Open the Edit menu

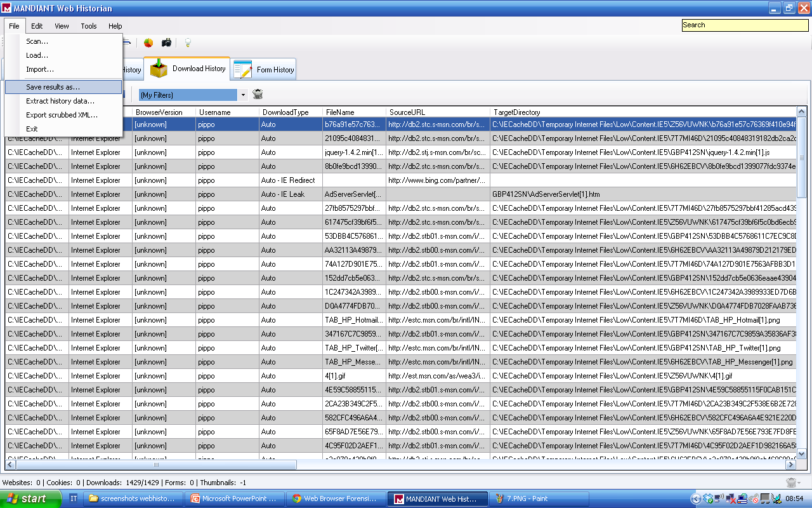tap(37, 26)
